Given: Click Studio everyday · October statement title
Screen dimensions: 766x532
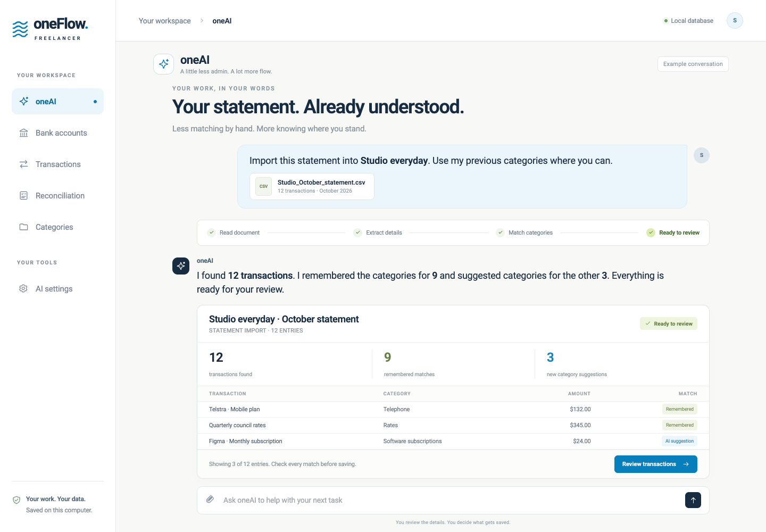Looking at the screenshot, I should 284,319.
